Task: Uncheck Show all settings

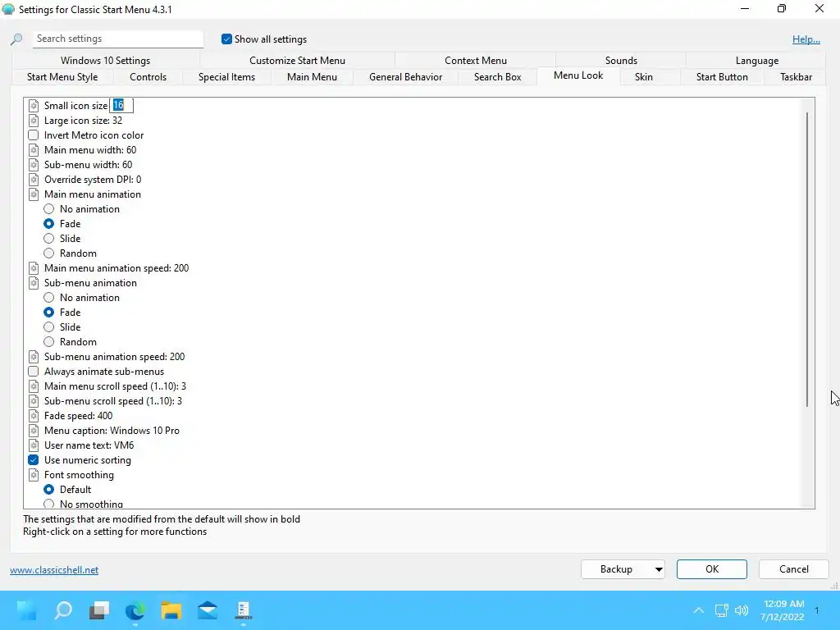Action: [x=226, y=39]
